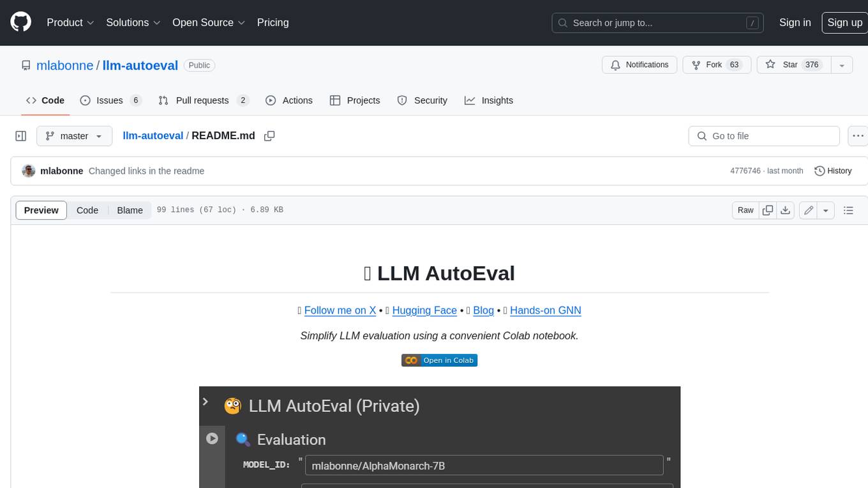Screen dimensions: 868x488
Task: Open the Open in Colab badge
Action: (439, 360)
